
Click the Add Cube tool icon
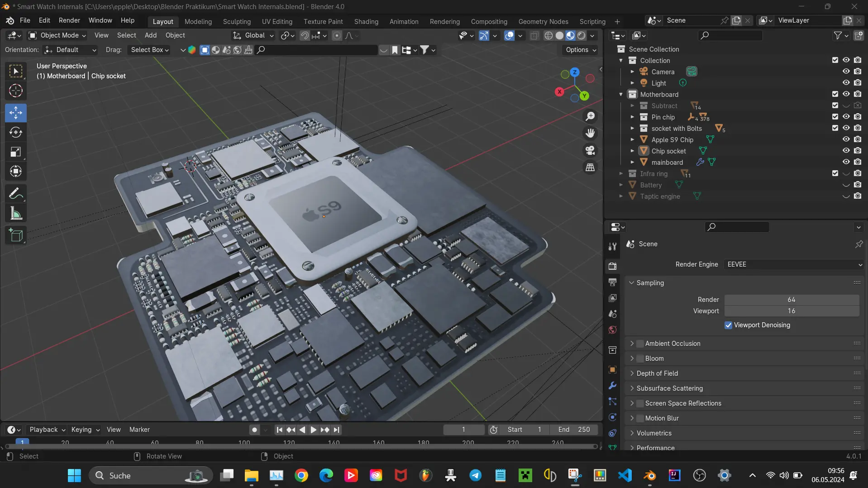[16, 235]
